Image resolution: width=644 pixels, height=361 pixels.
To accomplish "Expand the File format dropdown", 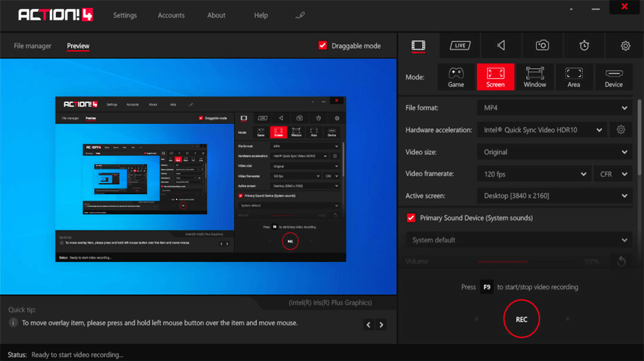I will click(554, 108).
